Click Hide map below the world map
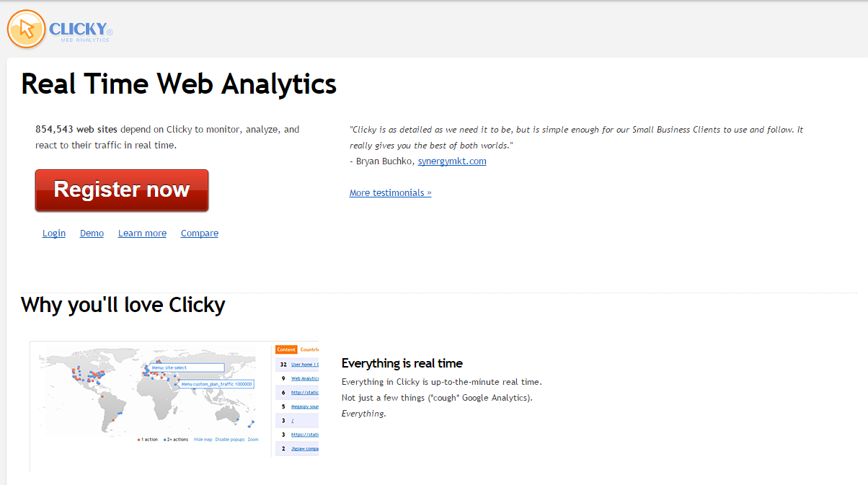This screenshot has width=868, height=485. pyautogui.click(x=203, y=439)
